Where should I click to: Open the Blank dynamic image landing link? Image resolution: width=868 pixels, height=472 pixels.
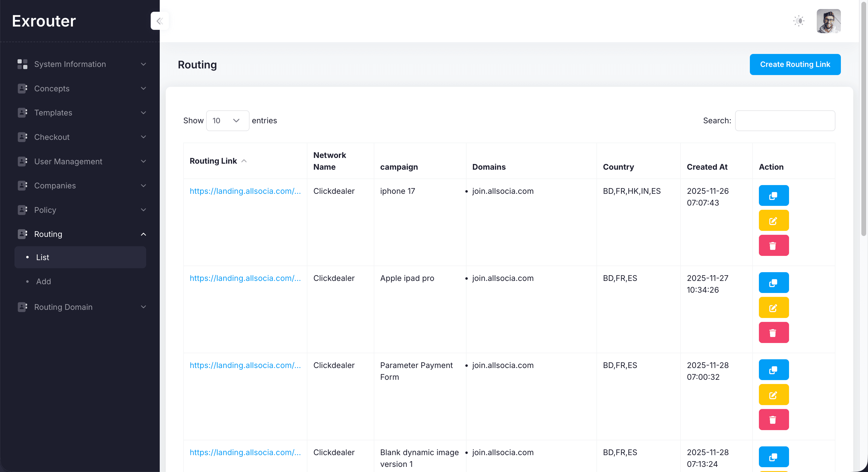(245, 452)
